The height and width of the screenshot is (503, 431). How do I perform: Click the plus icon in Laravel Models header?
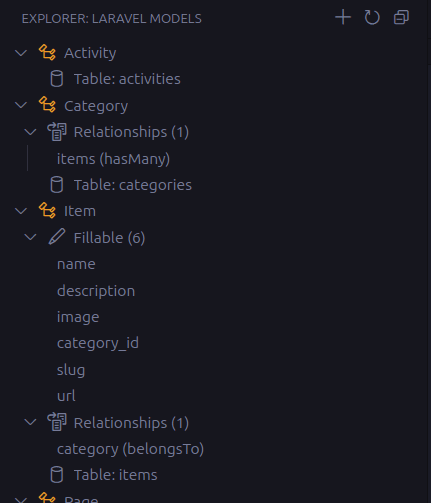[x=343, y=17]
